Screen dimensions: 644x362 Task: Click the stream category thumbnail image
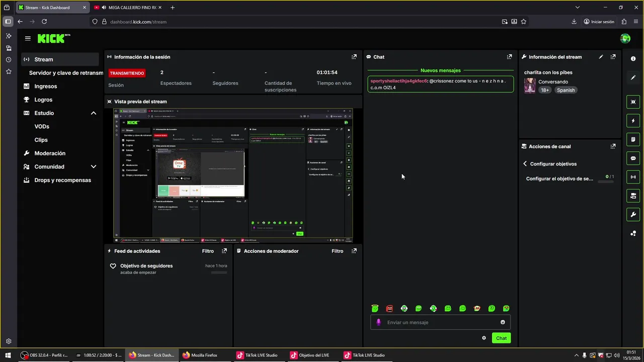pos(530,86)
